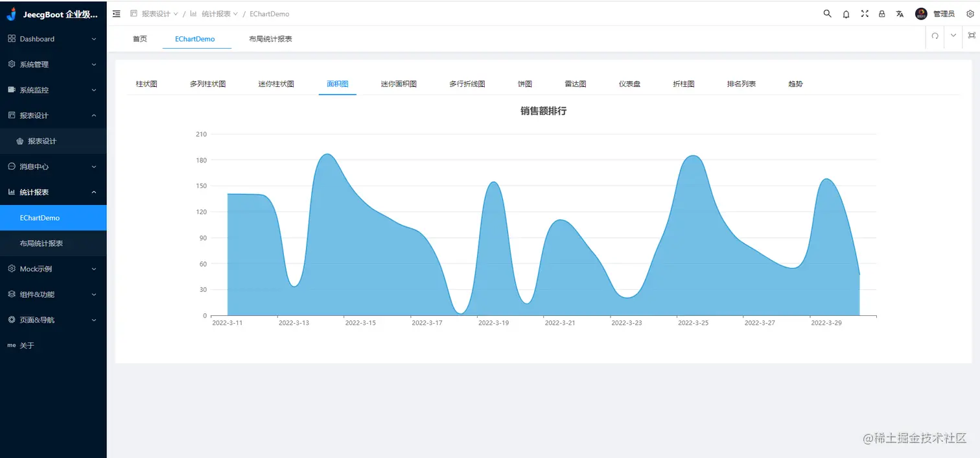980x458 pixels.
Task: Click the 2022-3-25 axis label
Action: click(x=693, y=322)
